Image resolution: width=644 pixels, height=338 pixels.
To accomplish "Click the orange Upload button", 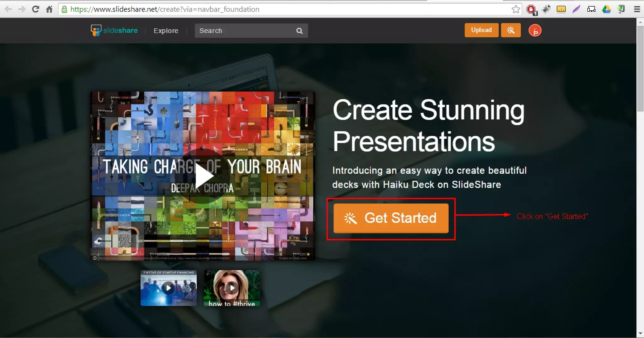I will point(481,30).
